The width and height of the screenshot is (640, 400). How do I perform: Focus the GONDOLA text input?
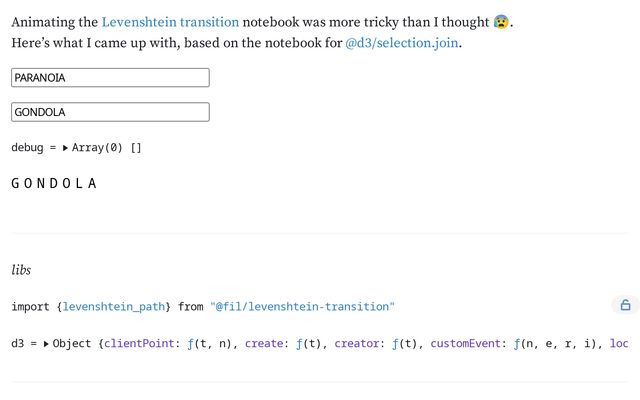(110, 112)
